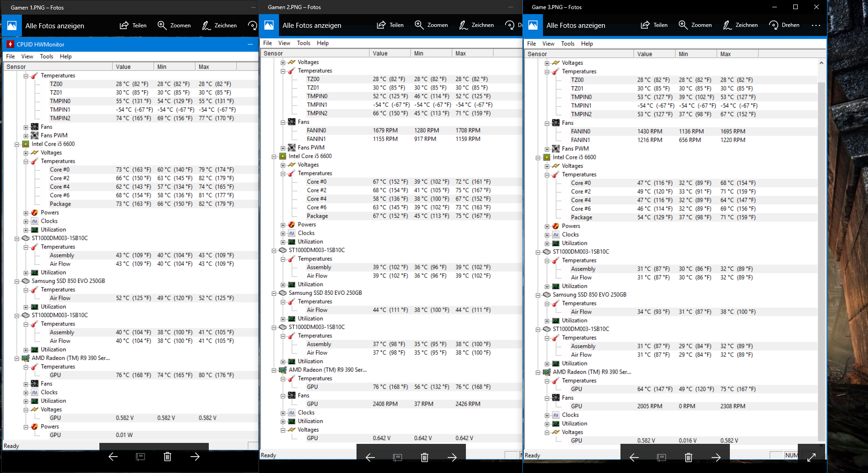The image size is (868, 473).
Task: Delete photo via trash icon in Gamen 2 window
Action: click(424, 458)
